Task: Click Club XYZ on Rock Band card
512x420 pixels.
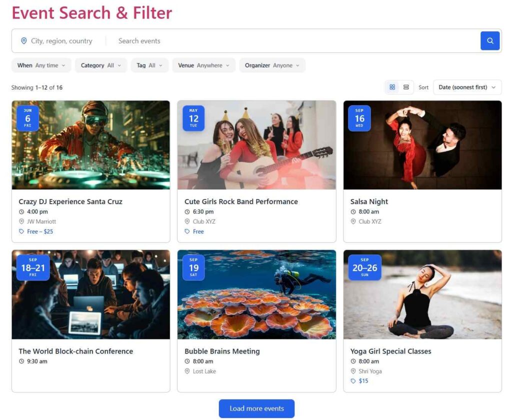Action: pos(204,221)
